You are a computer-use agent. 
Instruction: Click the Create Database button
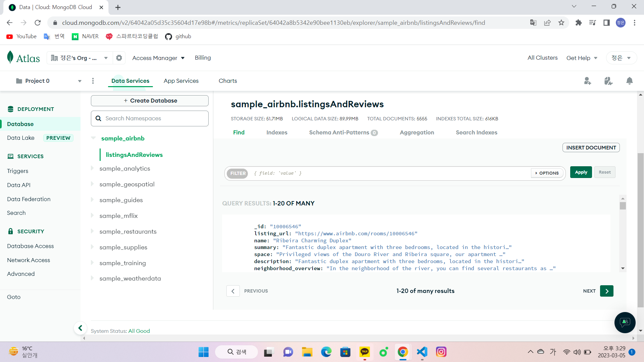tap(150, 101)
